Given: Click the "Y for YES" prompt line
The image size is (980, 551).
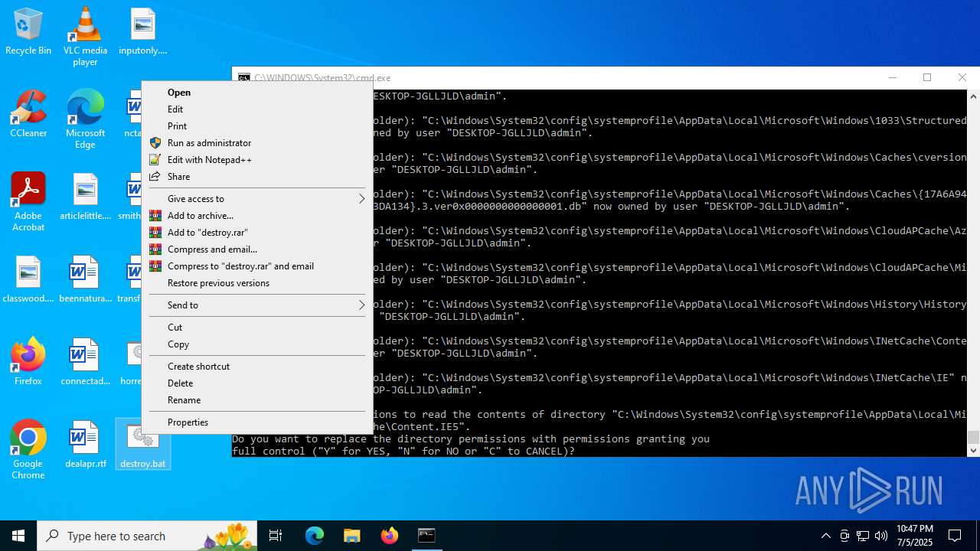Looking at the screenshot, I should (403, 452).
